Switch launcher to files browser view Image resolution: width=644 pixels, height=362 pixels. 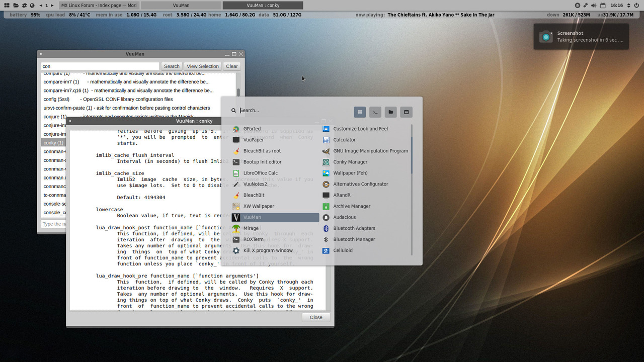(391, 112)
